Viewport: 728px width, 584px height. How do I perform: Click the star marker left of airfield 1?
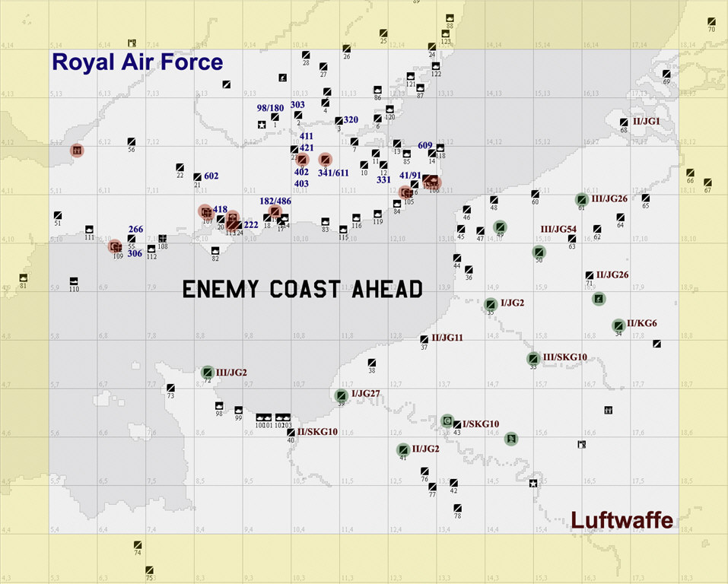point(262,125)
